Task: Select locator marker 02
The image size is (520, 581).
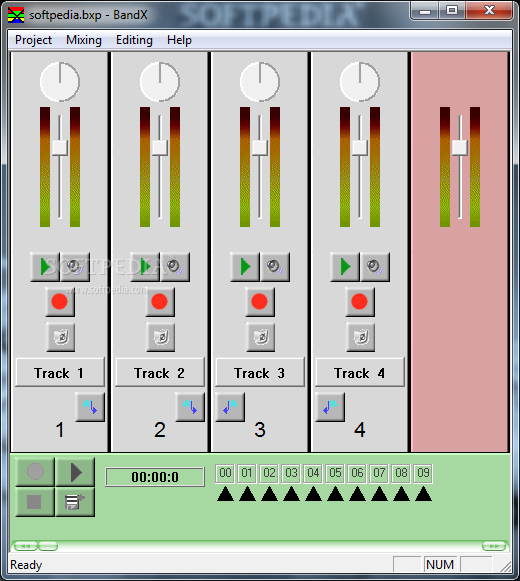Action: point(269,473)
